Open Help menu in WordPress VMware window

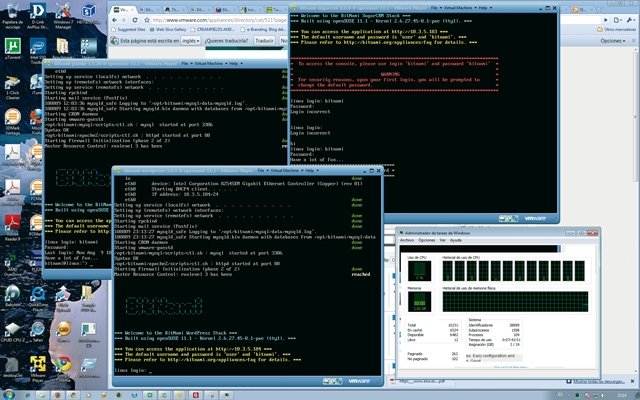pyautogui.click(x=310, y=171)
